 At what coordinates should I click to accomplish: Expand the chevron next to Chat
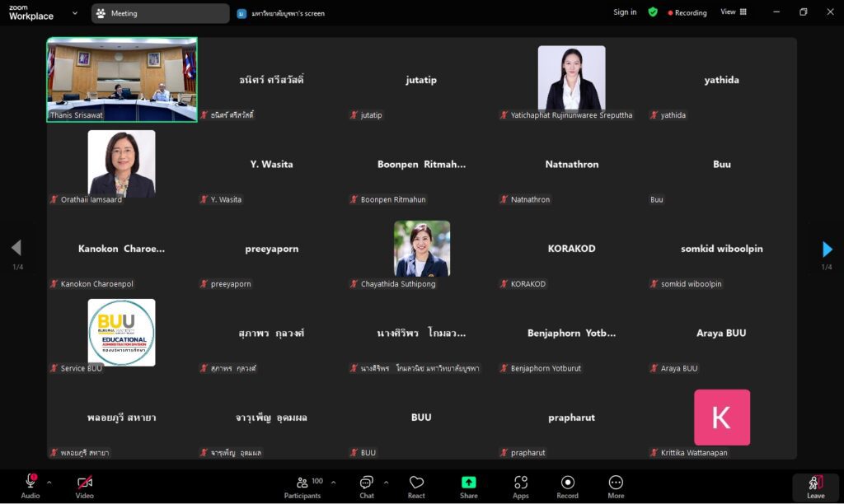click(x=386, y=483)
